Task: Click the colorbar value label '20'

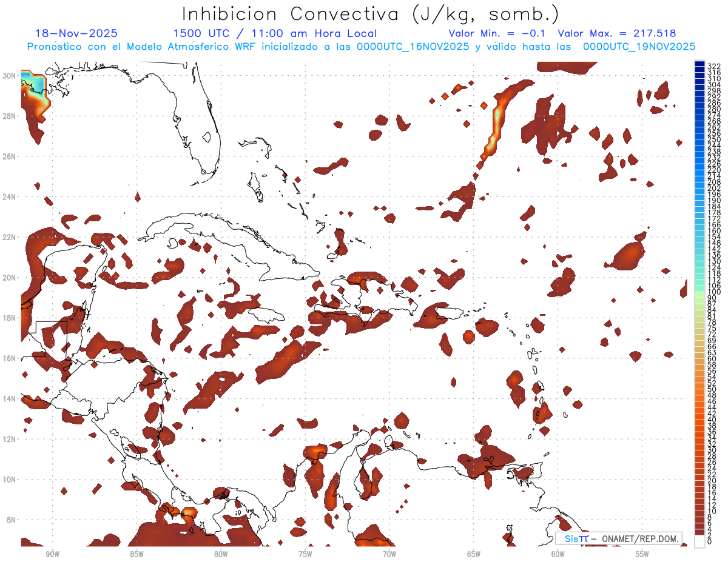Action: point(712,481)
